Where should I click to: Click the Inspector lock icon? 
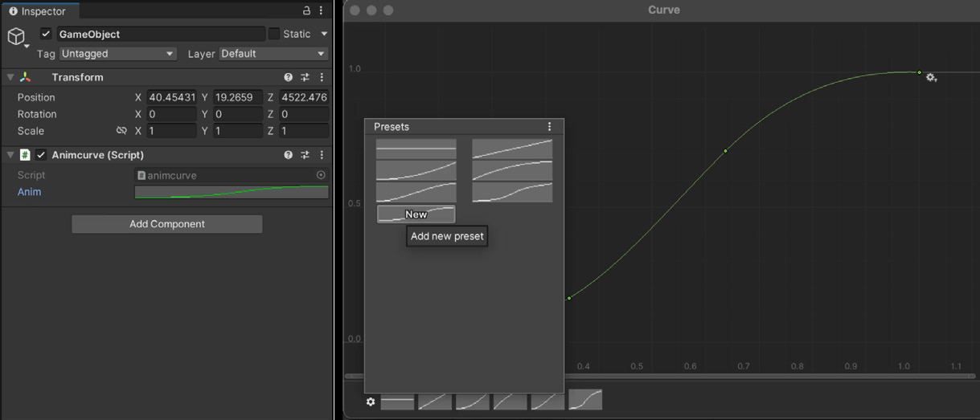pos(306,11)
